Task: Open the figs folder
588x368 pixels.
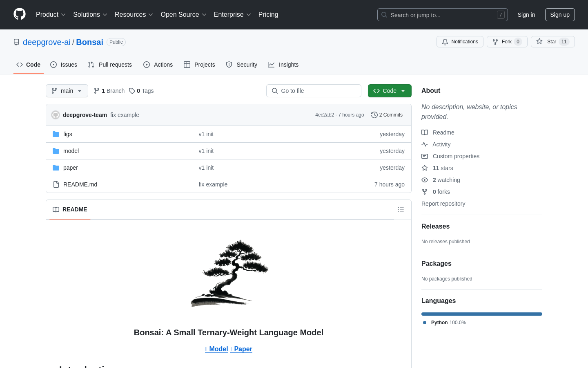Action: point(68,134)
